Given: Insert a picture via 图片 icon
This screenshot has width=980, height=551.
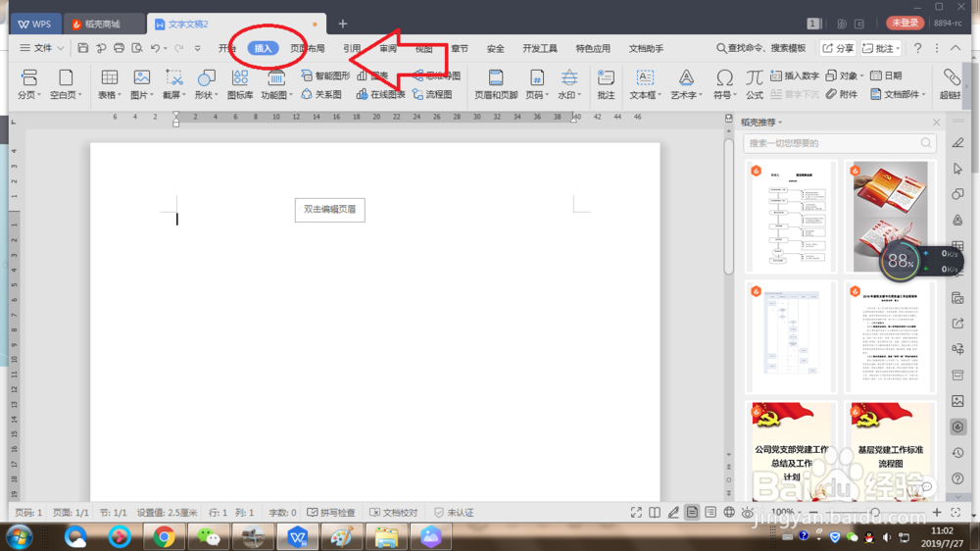Looking at the screenshot, I should [142, 83].
